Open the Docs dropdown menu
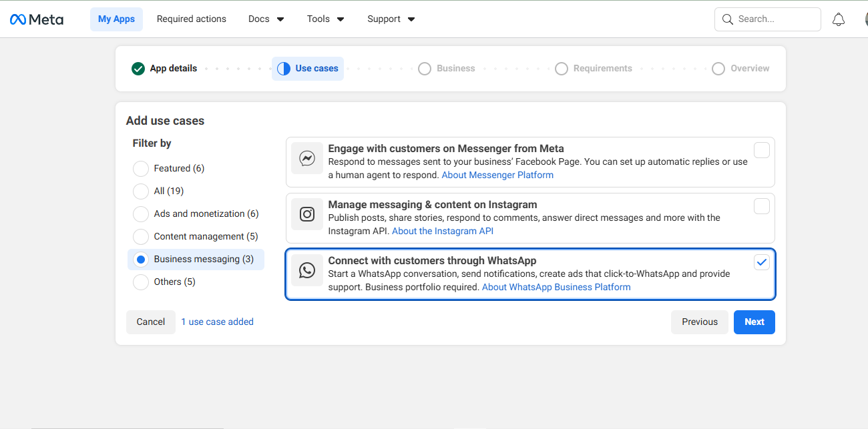This screenshot has height=429, width=868. pos(266,19)
